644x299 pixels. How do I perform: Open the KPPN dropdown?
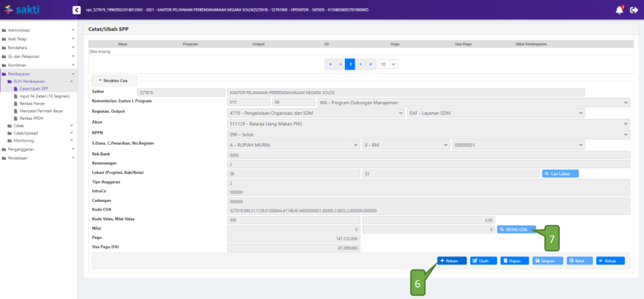click(428, 134)
